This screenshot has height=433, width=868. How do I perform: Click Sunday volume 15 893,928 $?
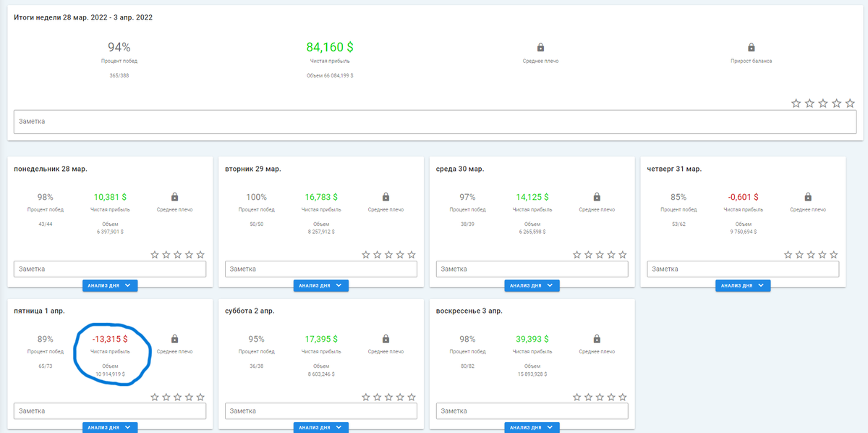(x=532, y=374)
